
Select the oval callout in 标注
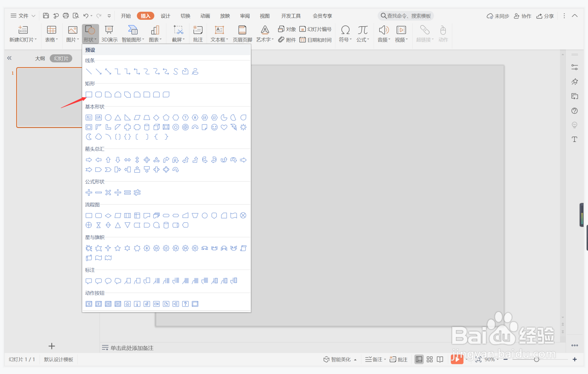[x=108, y=281]
